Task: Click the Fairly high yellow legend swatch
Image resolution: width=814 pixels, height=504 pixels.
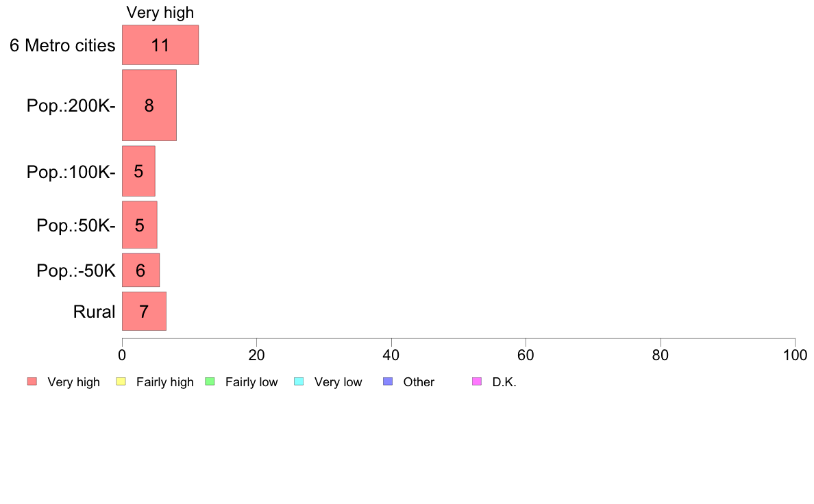Action: pos(121,381)
